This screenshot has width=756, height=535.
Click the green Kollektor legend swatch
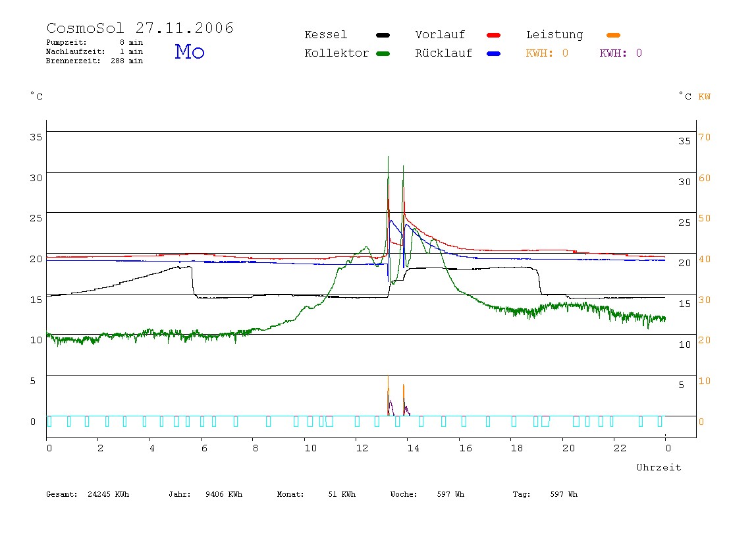[383, 53]
